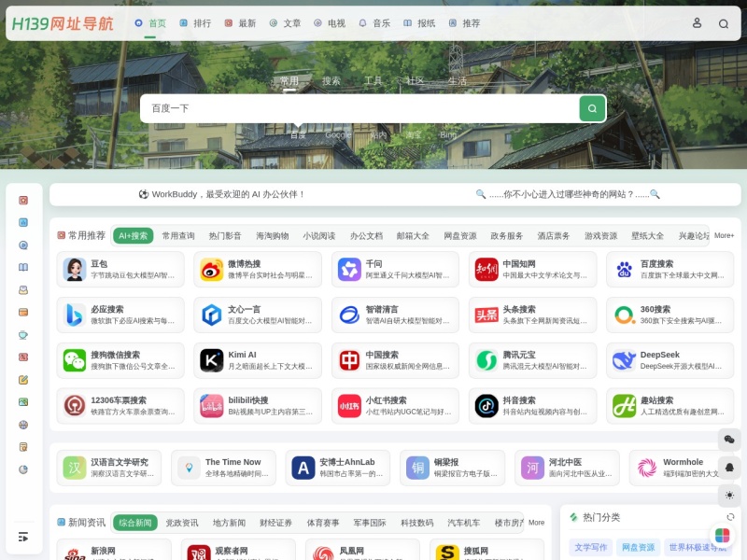This screenshot has height=560, width=747.
Task: Click the 百度一下 search input field
Action: click(x=359, y=108)
